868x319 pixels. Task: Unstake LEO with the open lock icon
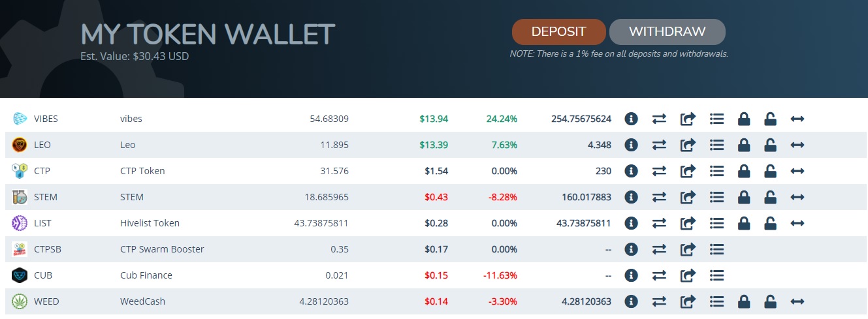point(771,145)
